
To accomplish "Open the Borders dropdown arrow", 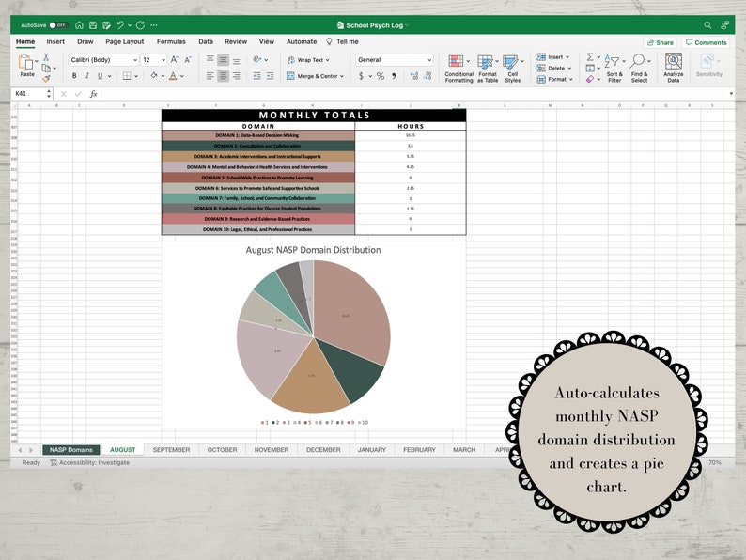I will (x=136, y=76).
